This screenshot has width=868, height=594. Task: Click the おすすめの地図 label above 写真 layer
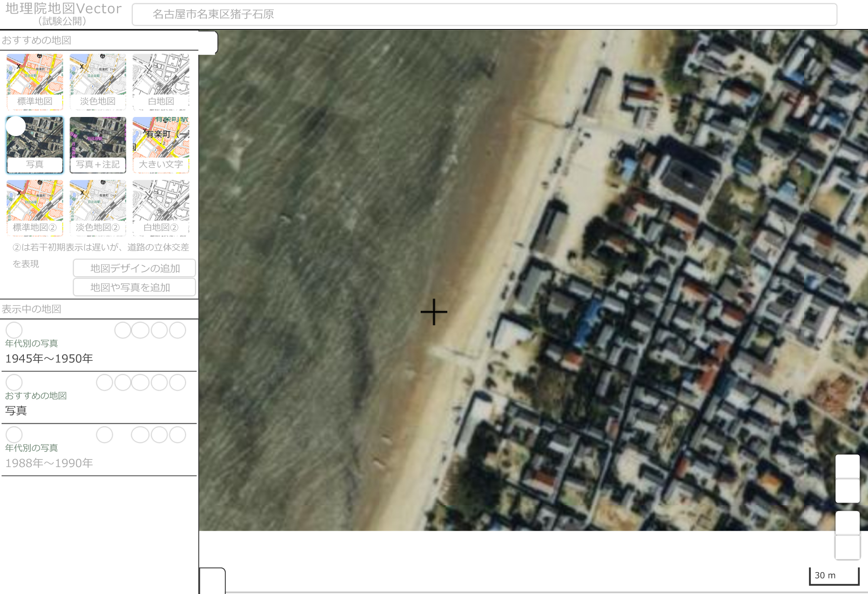pyautogui.click(x=36, y=396)
